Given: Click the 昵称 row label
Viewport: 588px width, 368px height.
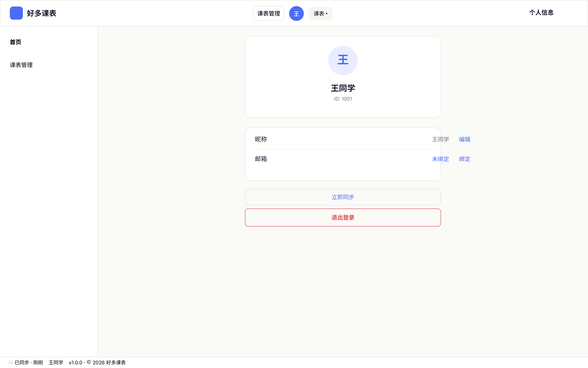Looking at the screenshot, I should [261, 139].
